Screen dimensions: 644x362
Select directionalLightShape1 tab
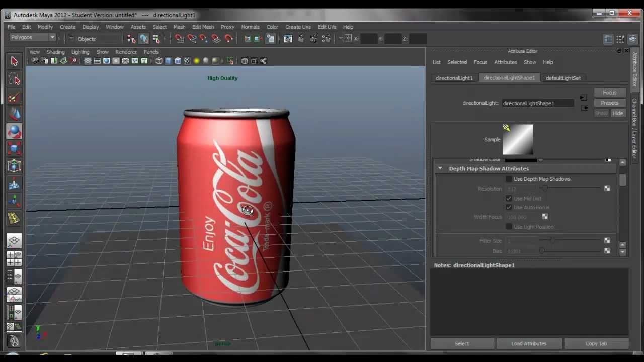(x=509, y=78)
